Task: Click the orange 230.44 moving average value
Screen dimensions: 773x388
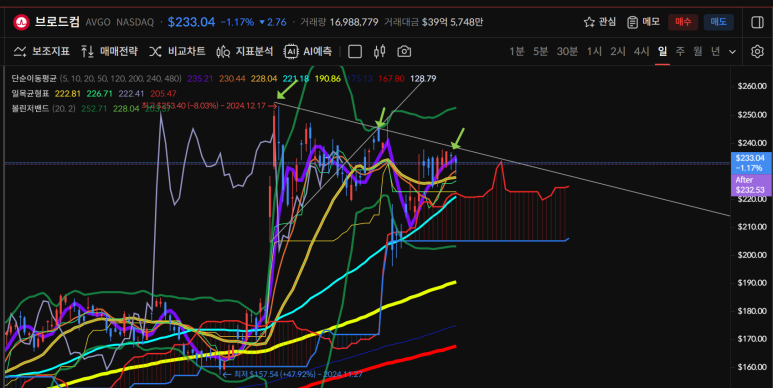Action: pos(231,78)
